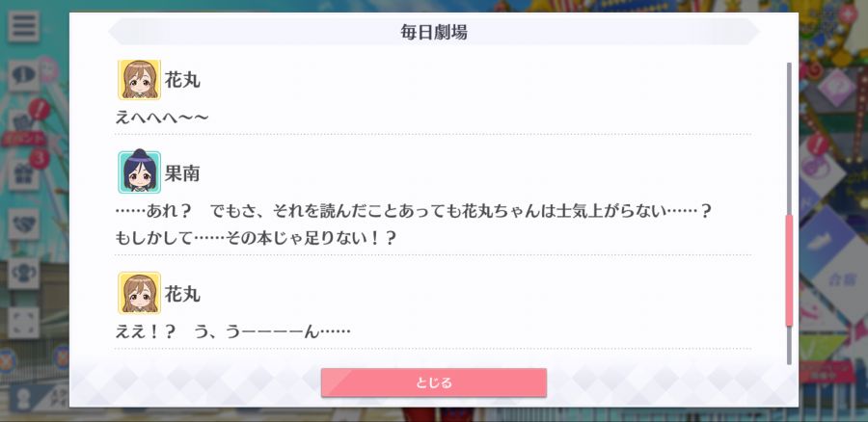This screenshot has height=422, width=868.
Task: Close dialog with the とじる button
Action: (433, 382)
